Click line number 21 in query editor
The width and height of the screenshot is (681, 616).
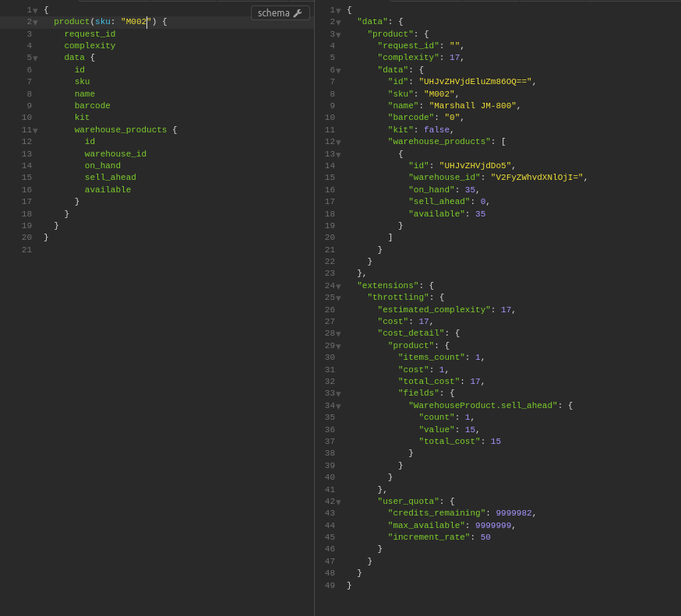(x=26, y=250)
